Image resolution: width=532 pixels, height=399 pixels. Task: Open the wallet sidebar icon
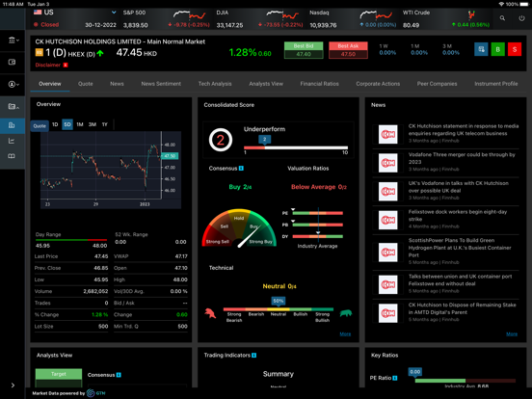pos(12,62)
